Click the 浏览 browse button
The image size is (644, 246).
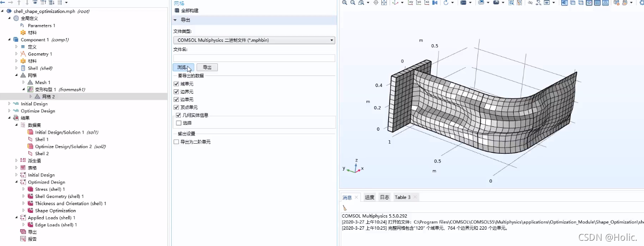tap(183, 67)
